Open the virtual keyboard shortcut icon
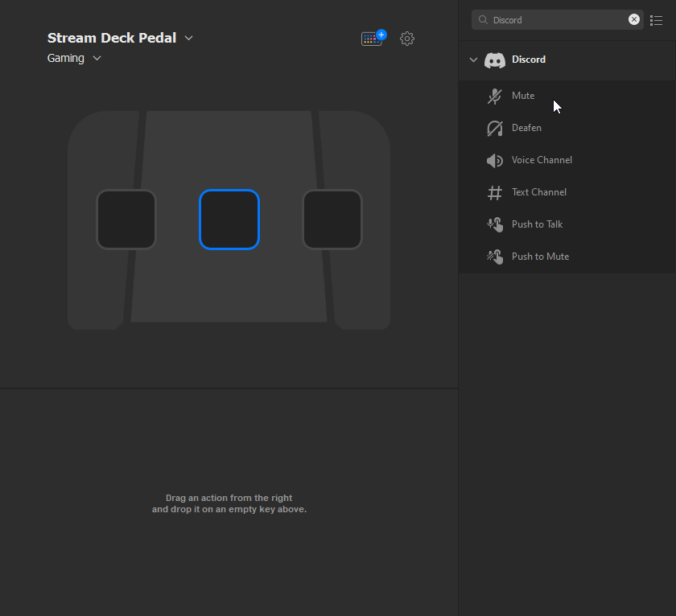Viewport: 676px width, 616px height. coord(371,38)
